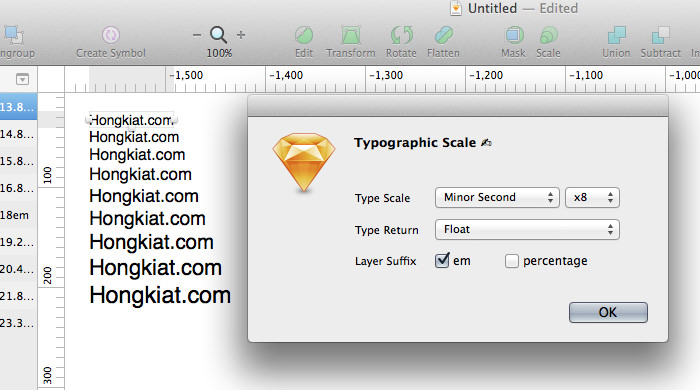Zoom out with the minus button
This screenshot has width=700, height=390.
click(x=196, y=35)
